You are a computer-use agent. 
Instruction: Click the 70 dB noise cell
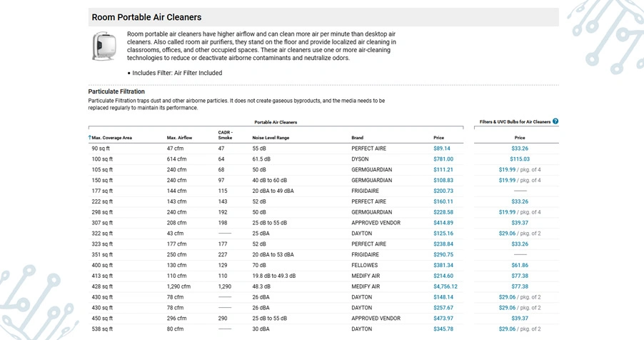tap(259, 266)
